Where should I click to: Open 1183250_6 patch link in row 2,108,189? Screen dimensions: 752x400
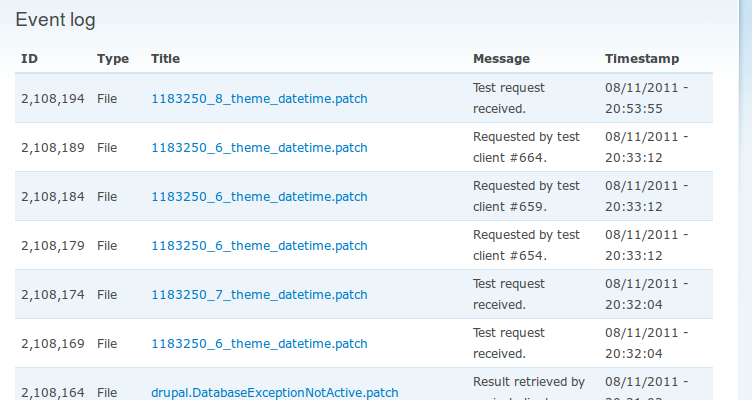tap(259, 148)
